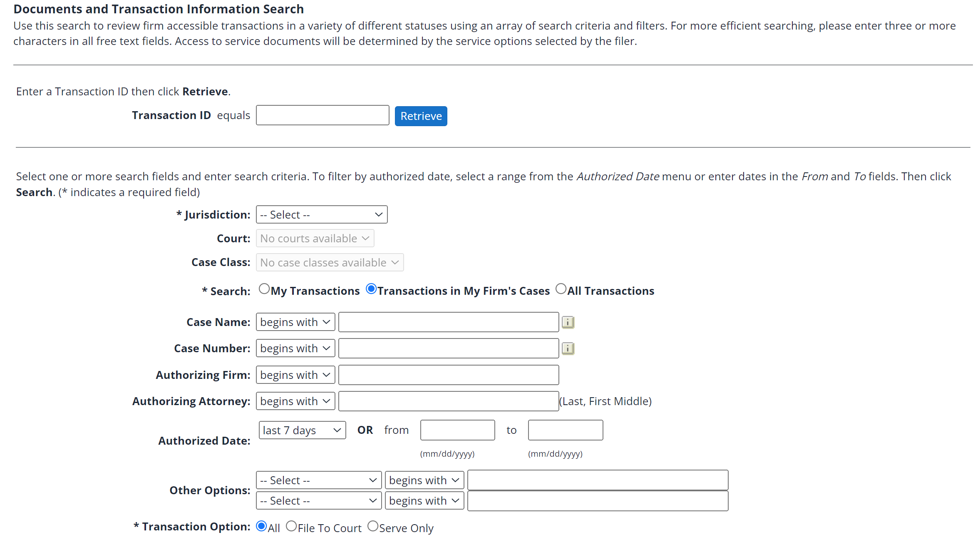
Task: Select My Transactions radio button
Action: coord(264,289)
